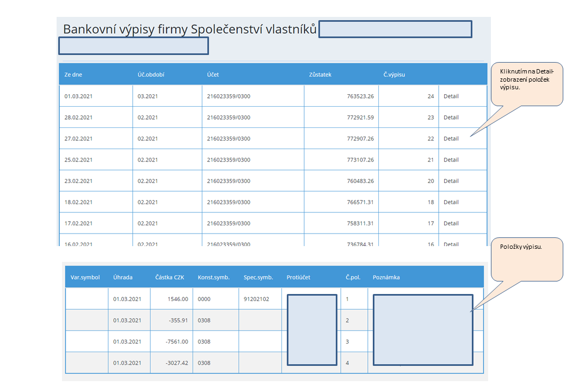Show Detail of statement number 20
The height and width of the screenshot is (392, 566).
[451, 181]
